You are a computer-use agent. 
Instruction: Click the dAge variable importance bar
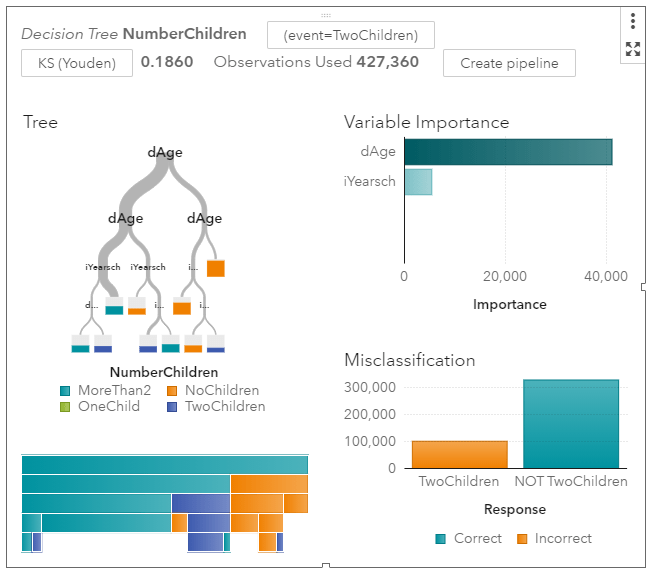pos(507,152)
